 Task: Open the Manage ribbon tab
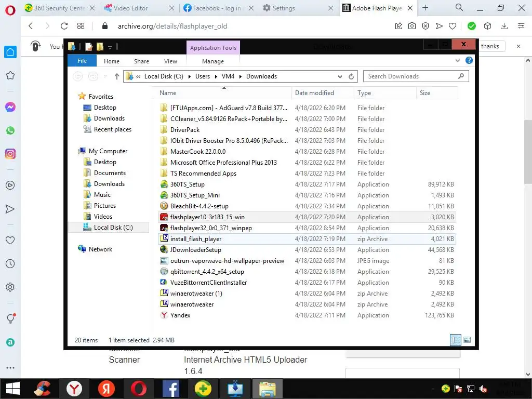click(212, 61)
